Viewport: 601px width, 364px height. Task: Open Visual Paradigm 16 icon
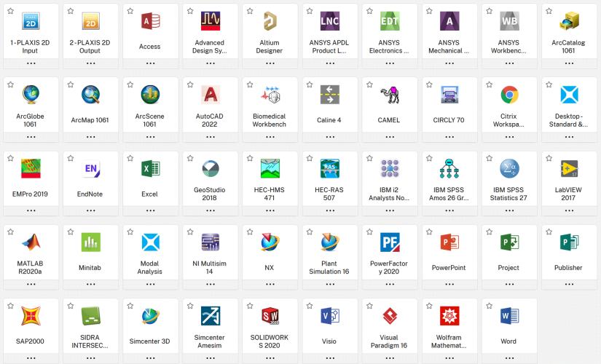pyautogui.click(x=390, y=316)
